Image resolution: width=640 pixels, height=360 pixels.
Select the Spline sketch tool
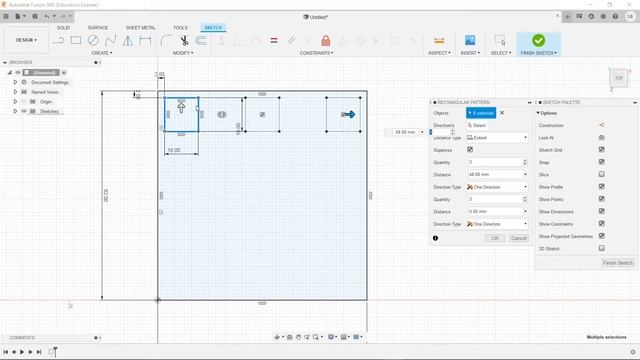(x=110, y=40)
